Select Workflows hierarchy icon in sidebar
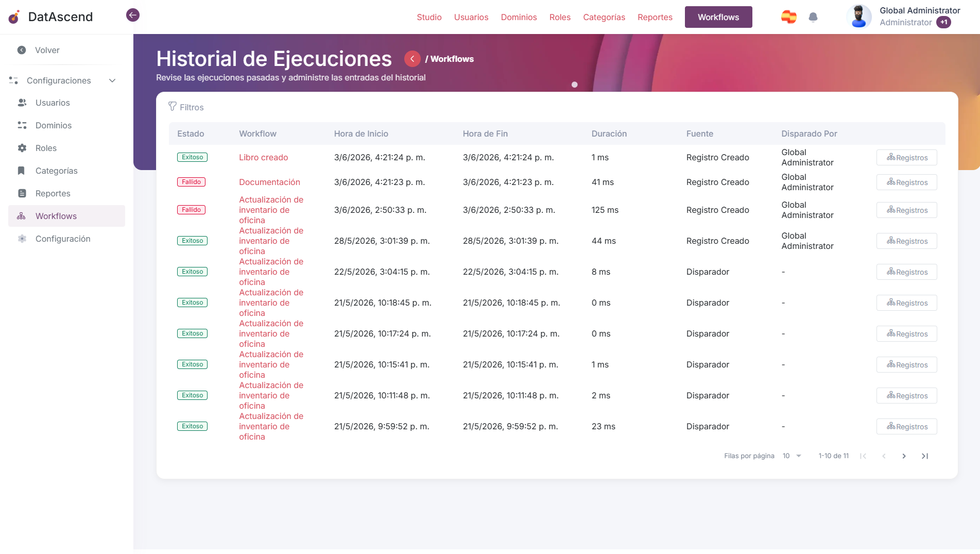 click(x=21, y=216)
